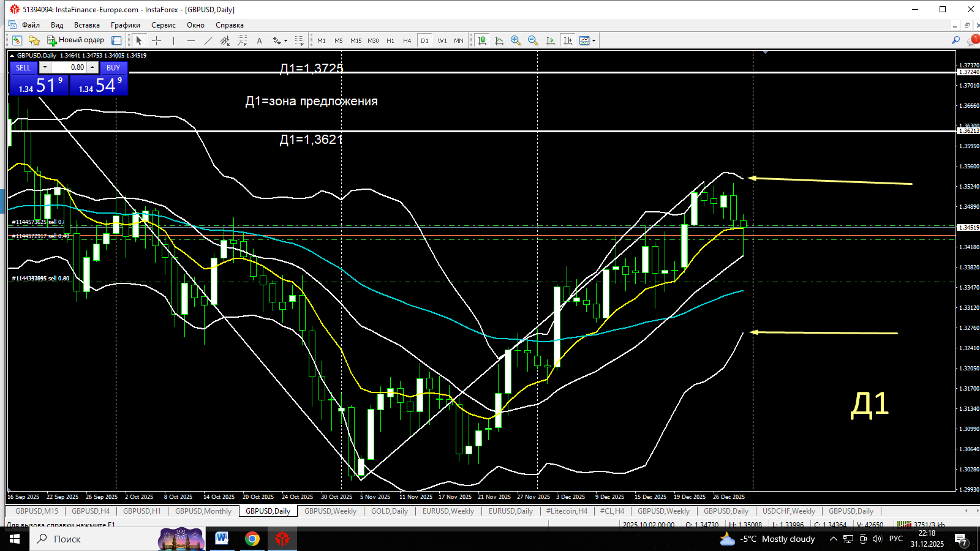Open the Windows Start menu
Viewport: 980px width, 551px height.
click(15, 539)
